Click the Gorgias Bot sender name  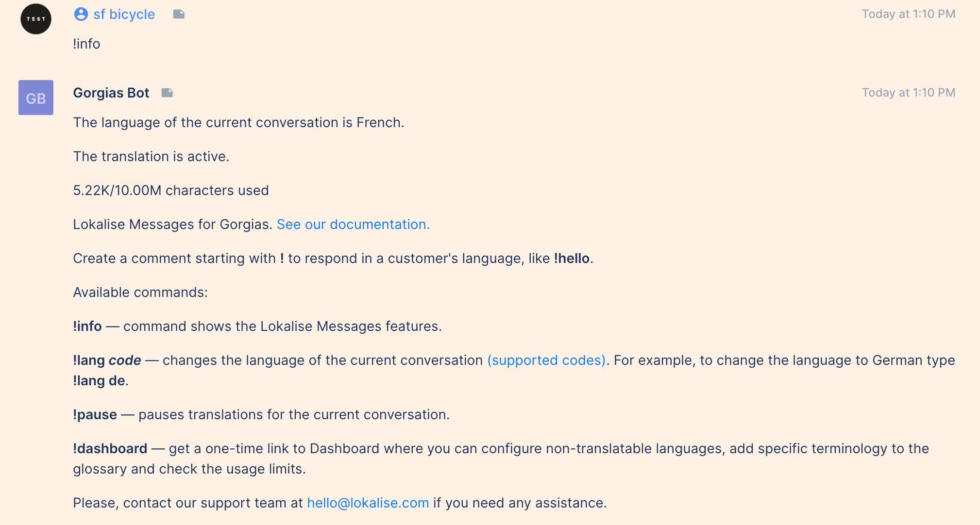[x=111, y=93]
